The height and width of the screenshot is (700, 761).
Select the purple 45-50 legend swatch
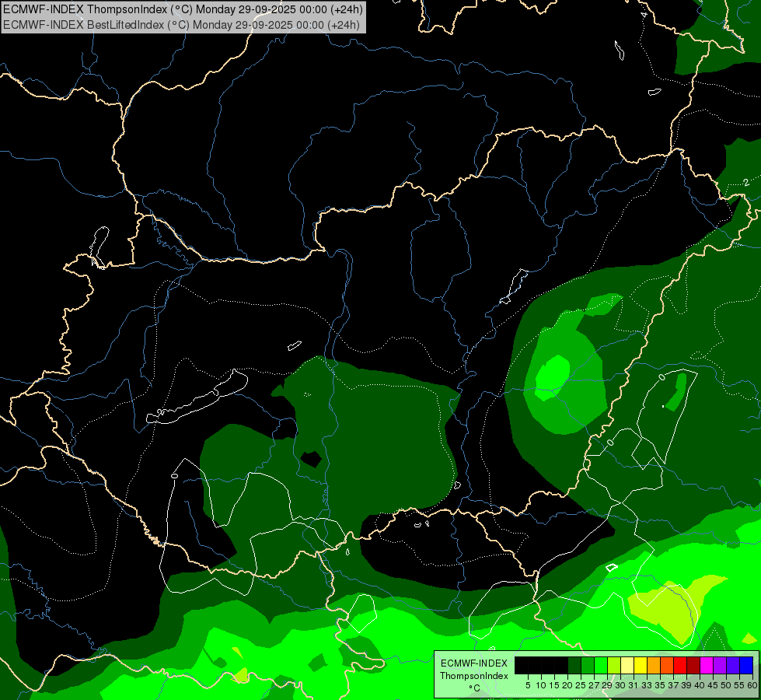pos(720,665)
